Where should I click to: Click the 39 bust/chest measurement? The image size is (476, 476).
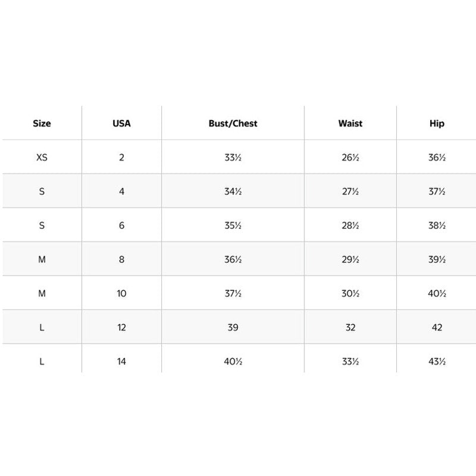[x=233, y=327]
